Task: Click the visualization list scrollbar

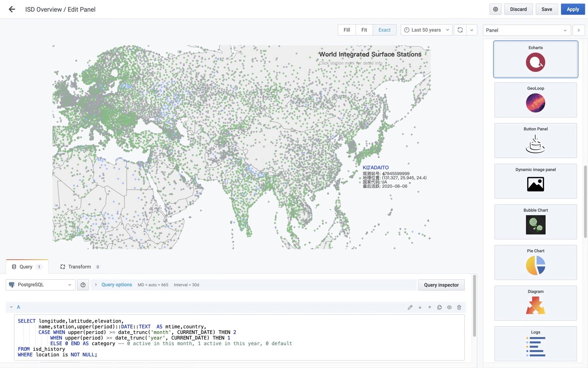Action: pos(585,201)
